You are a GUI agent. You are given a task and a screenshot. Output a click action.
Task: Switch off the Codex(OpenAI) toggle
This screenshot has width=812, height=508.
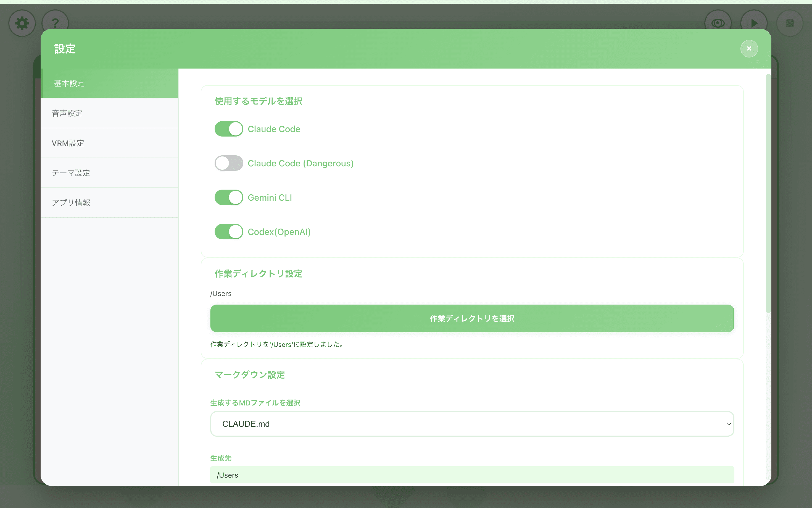tap(229, 232)
